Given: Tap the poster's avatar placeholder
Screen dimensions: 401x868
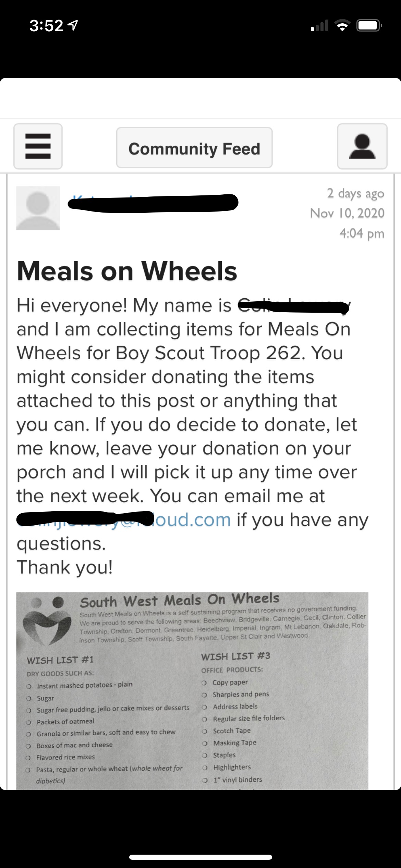Looking at the screenshot, I should click(38, 208).
